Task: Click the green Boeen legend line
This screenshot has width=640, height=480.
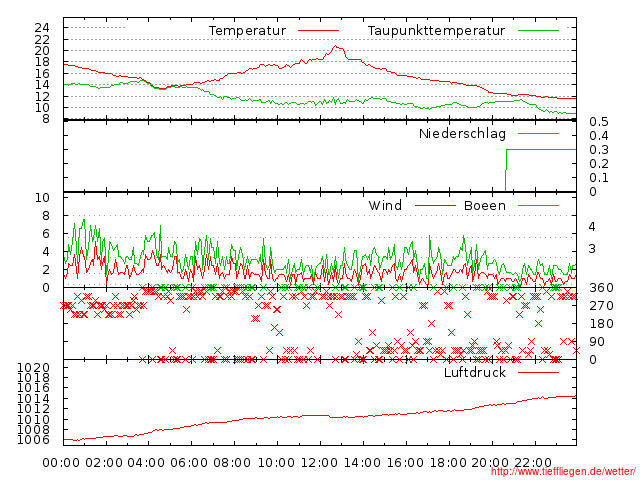Action: click(x=538, y=205)
